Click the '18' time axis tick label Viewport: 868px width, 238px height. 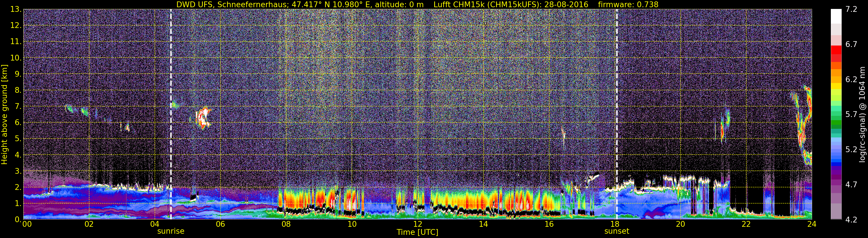(614, 224)
